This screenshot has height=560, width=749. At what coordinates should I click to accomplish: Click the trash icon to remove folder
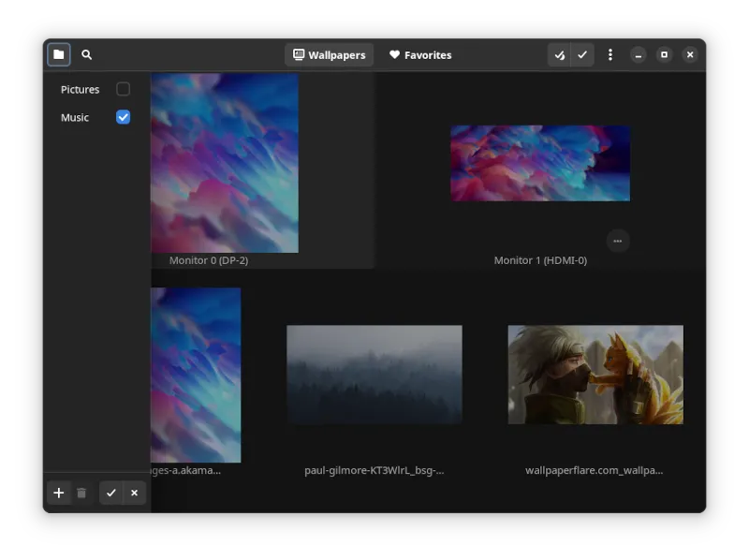point(81,493)
